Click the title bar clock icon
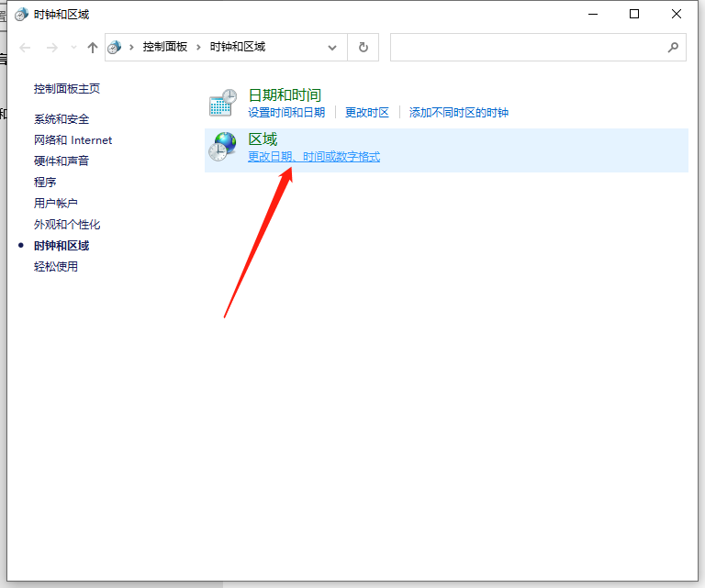705x588 pixels. 21,15
